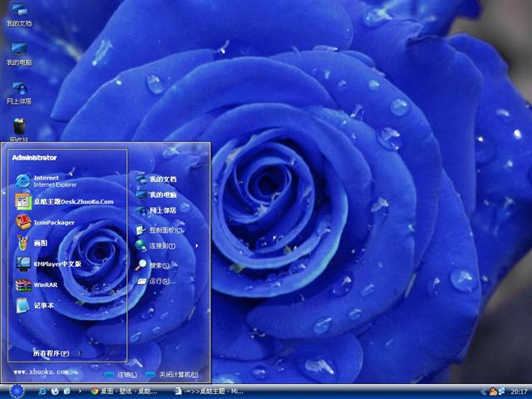This screenshot has width=532, height=399.
Task: Expand the 连接到(T) submenu
Action: point(162,246)
